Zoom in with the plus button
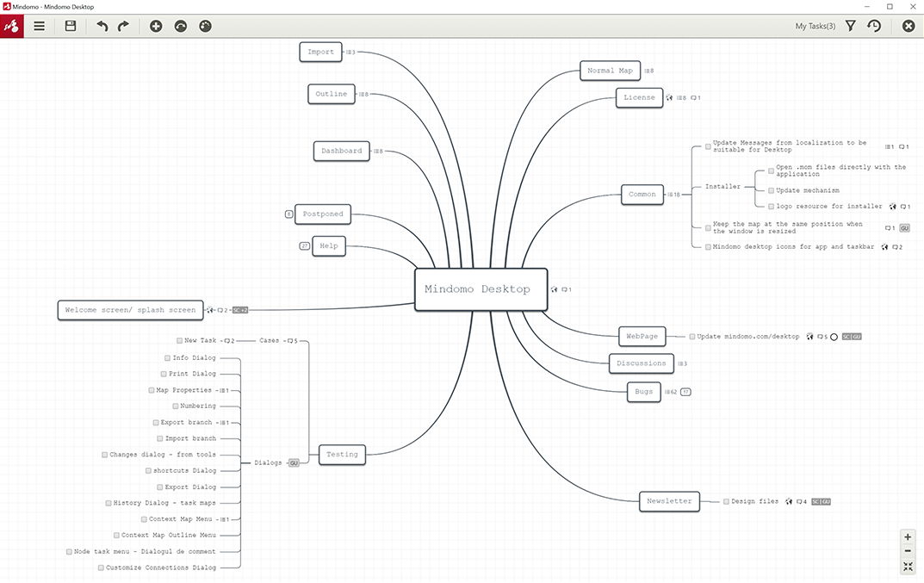The height and width of the screenshot is (583, 924). click(908, 537)
